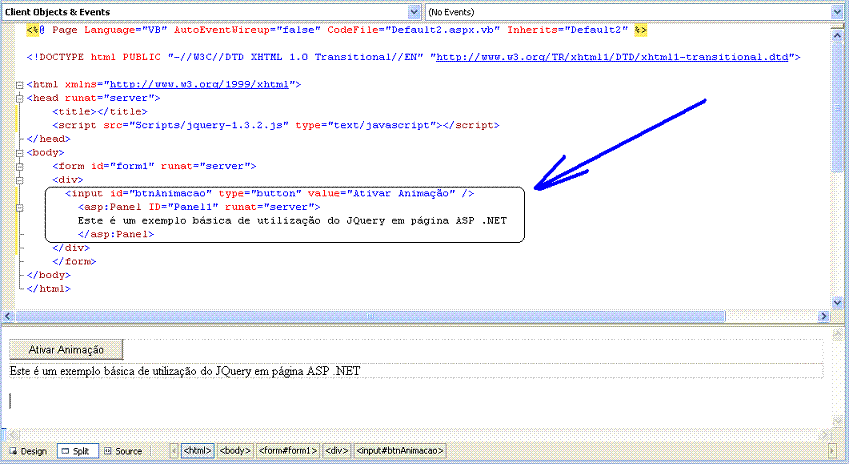This screenshot has height=464, width=849.
Task: Switch to Source view tab
Action: (123, 451)
